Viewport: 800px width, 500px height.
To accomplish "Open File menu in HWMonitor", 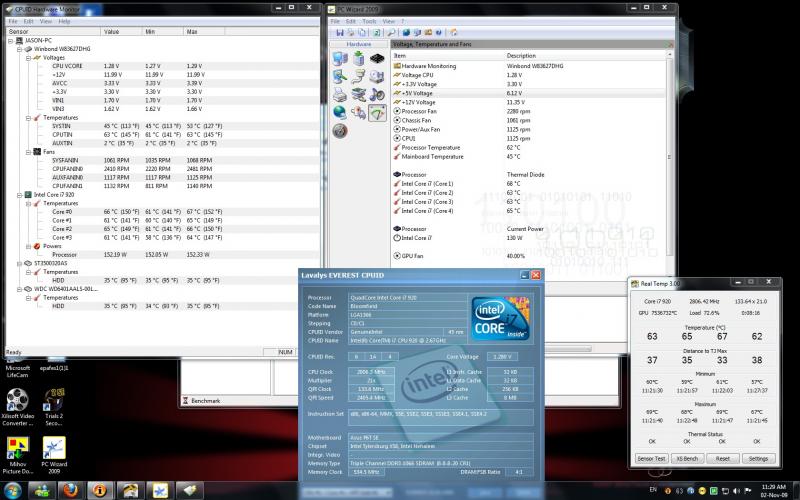I will (x=13, y=21).
